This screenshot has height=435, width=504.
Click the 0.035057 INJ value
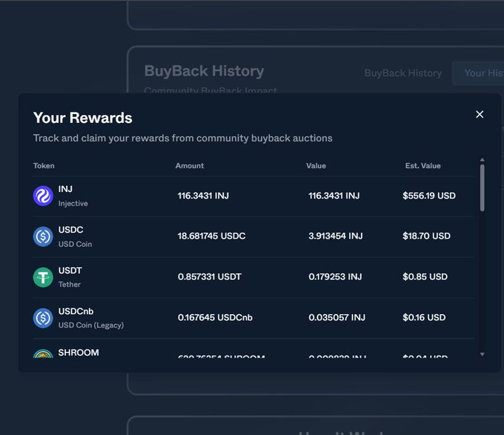click(336, 317)
